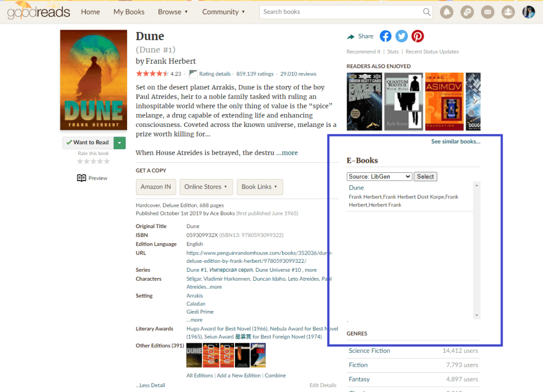Click the Select button for e-book source
This screenshot has height=392, width=543.
[x=425, y=177]
